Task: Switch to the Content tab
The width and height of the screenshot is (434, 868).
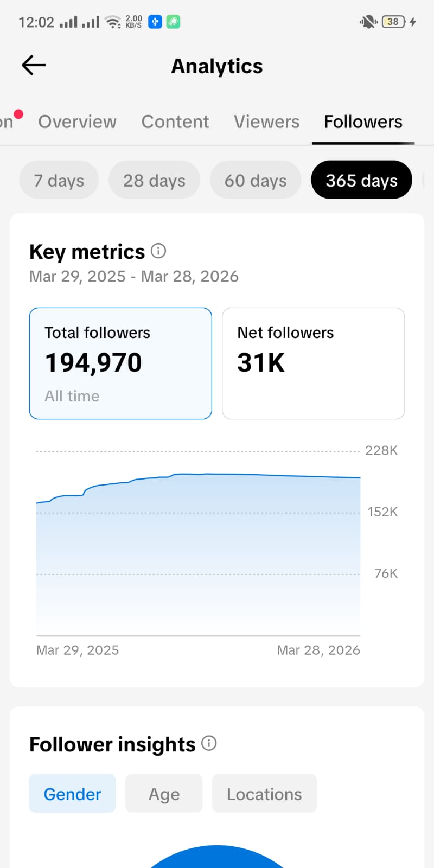Action: click(x=175, y=122)
